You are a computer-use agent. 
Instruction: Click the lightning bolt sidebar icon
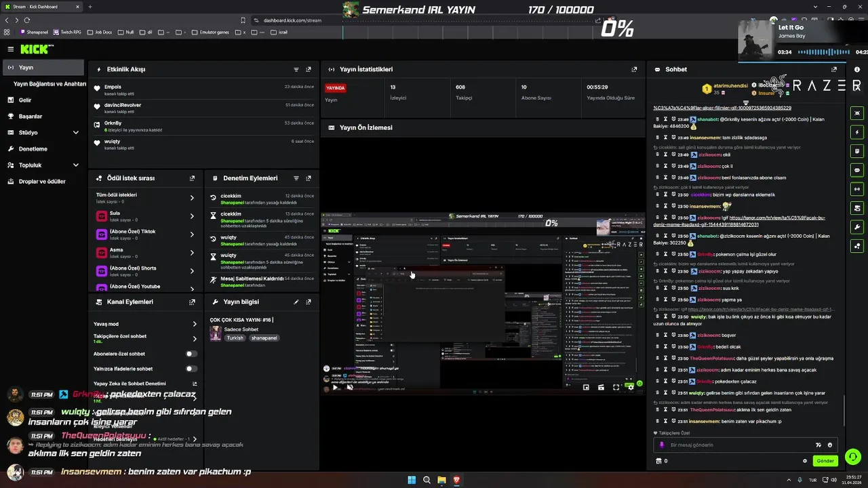tap(857, 132)
